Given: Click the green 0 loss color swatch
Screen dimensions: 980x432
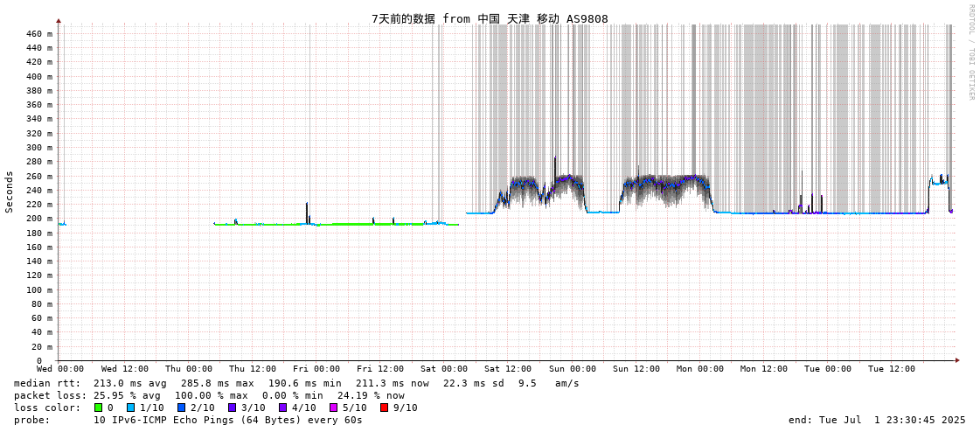Looking at the screenshot, I should pyautogui.click(x=98, y=408).
